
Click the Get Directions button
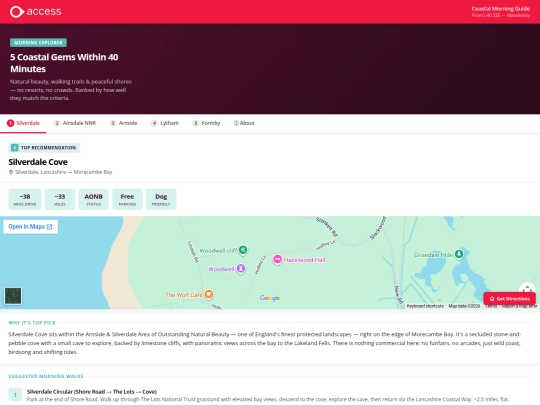pyautogui.click(x=509, y=299)
